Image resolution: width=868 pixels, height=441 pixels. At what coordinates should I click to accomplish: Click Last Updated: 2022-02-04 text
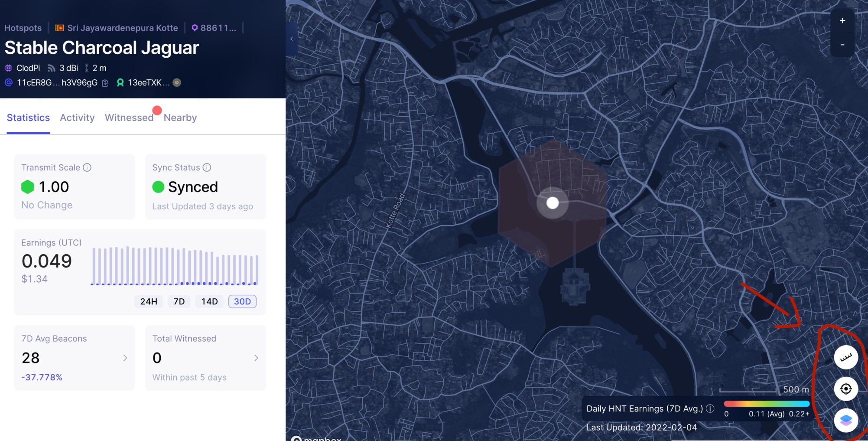(642, 427)
